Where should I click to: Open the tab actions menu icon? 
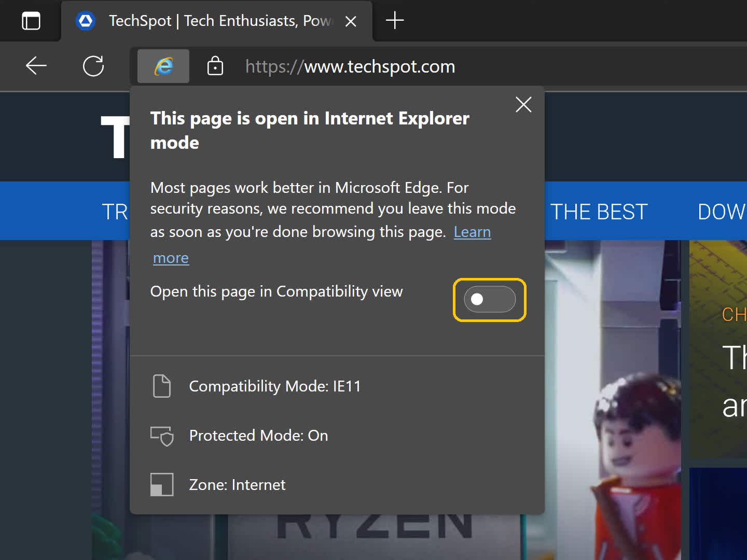click(x=31, y=21)
